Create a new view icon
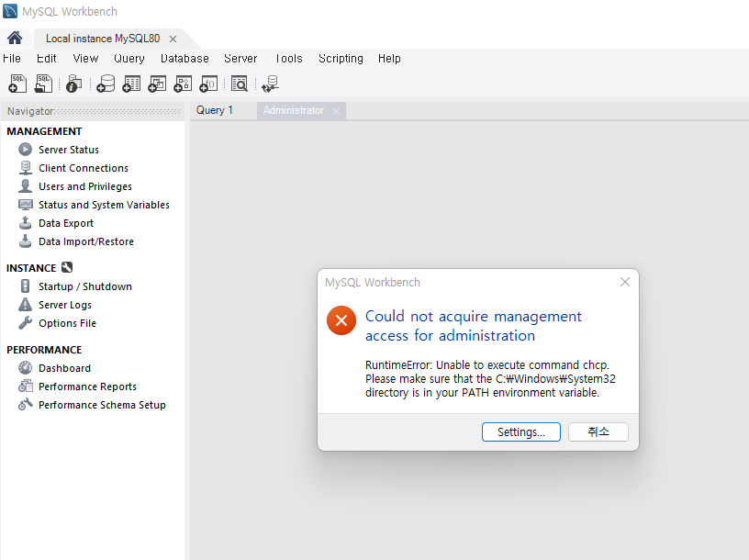Image resolution: width=749 pixels, height=560 pixels. click(157, 84)
